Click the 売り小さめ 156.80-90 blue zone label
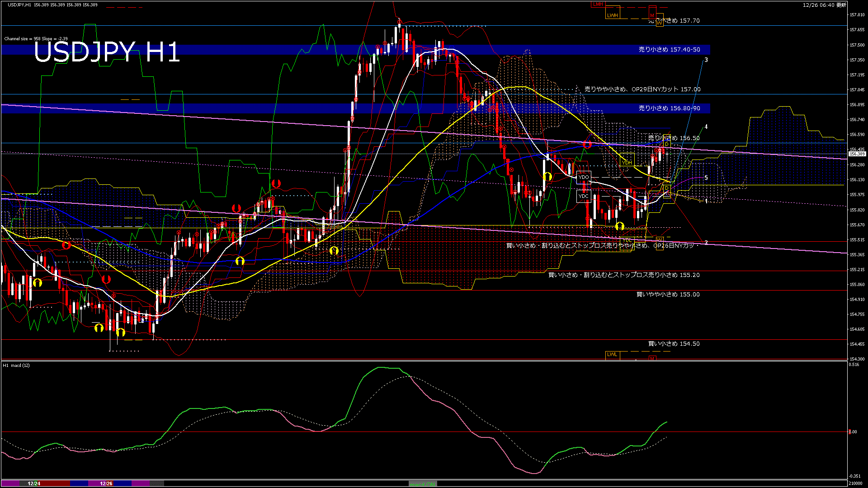Viewport: 868px width, 488px height. click(669, 108)
